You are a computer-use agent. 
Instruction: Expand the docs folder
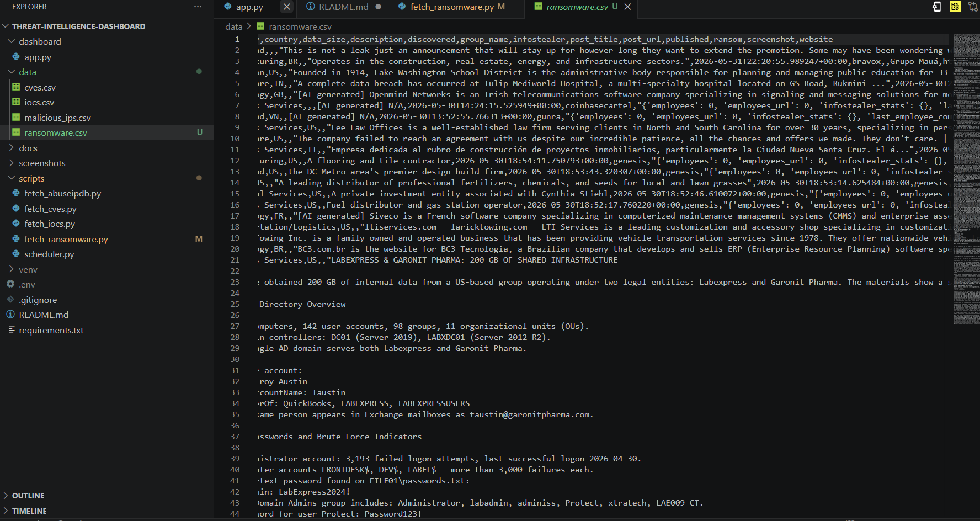coord(12,148)
